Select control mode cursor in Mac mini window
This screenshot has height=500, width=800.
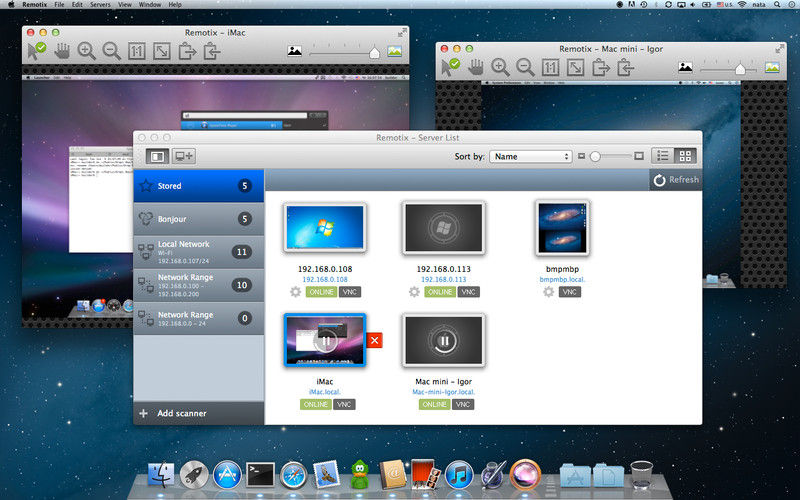tap(451, 67)
